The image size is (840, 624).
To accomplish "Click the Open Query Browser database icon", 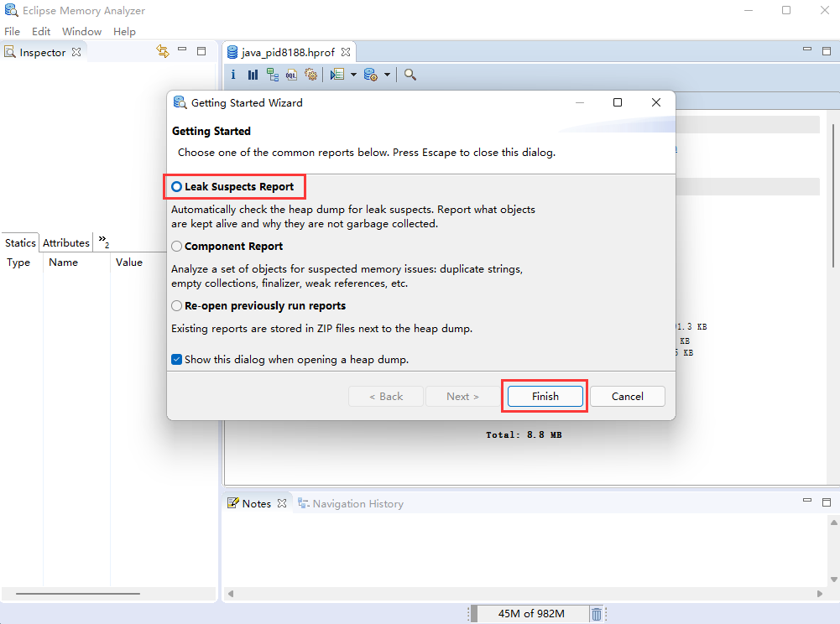I will coord(370,75).
